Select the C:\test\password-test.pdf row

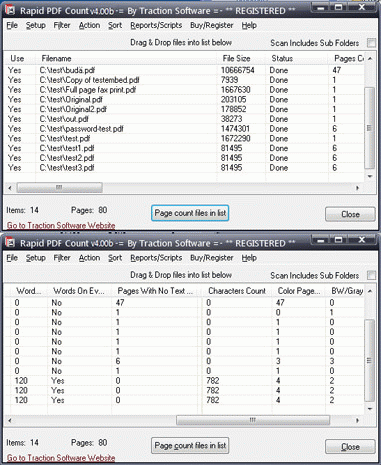[x=183, y=129]
